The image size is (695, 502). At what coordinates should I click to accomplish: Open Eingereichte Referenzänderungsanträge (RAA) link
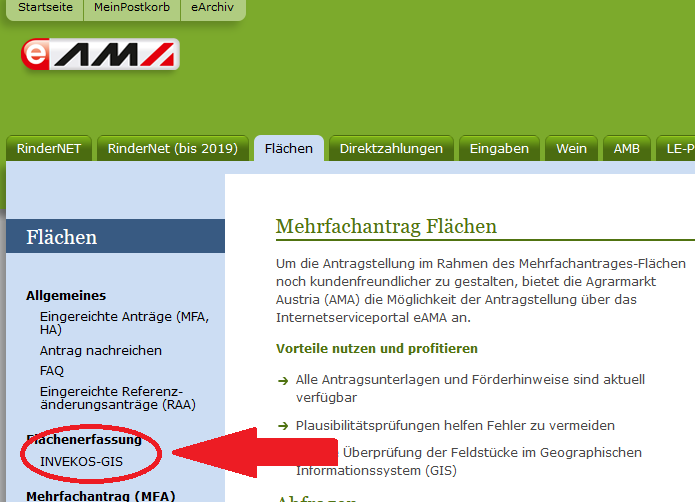[110, 398]
